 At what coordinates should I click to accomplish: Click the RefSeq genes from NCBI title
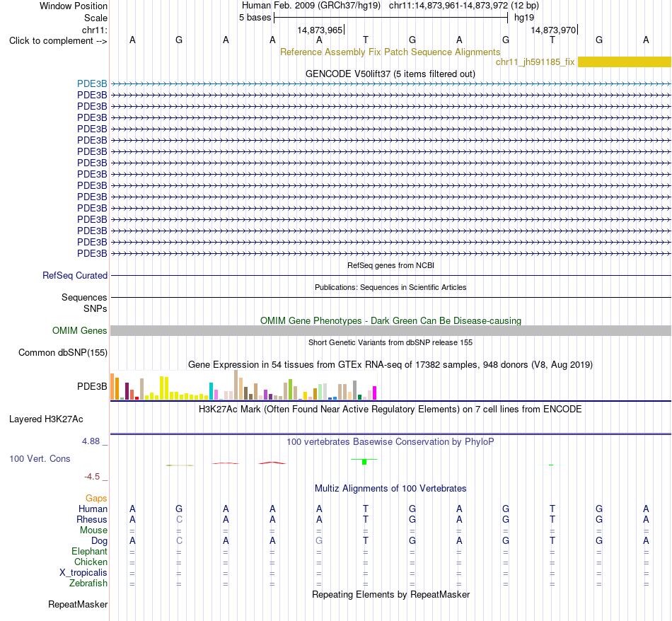[x=390, y=265]
